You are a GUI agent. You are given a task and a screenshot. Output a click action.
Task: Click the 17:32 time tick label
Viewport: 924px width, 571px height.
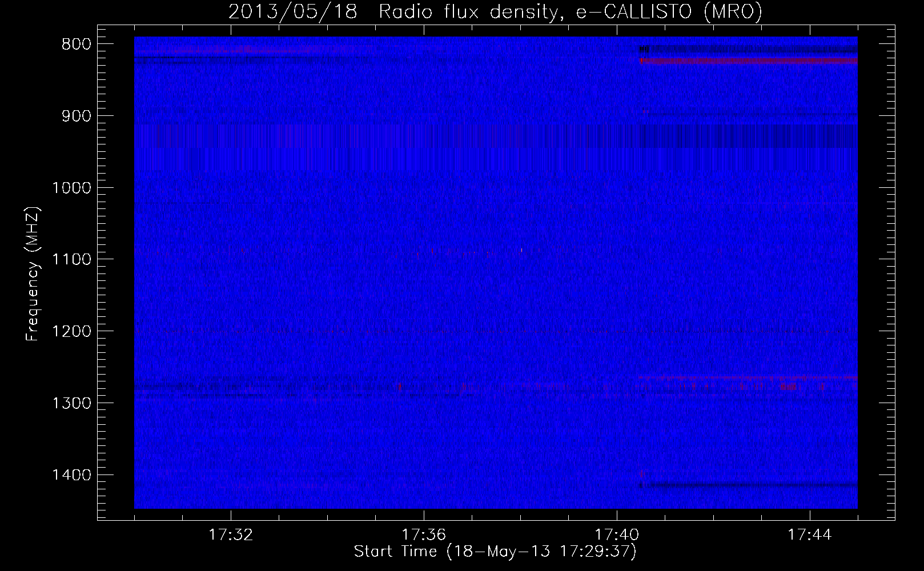[x=231, y=535]
